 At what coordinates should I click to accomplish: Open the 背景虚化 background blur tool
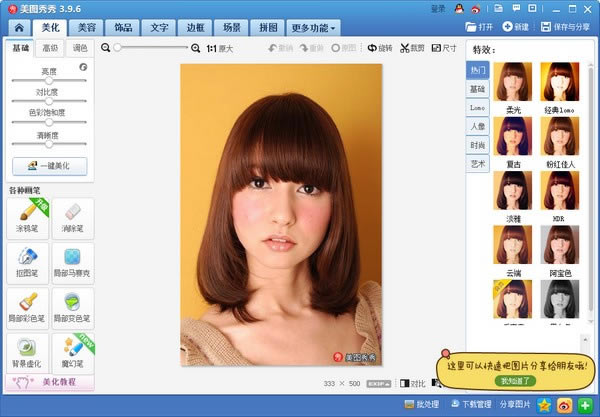27,351
